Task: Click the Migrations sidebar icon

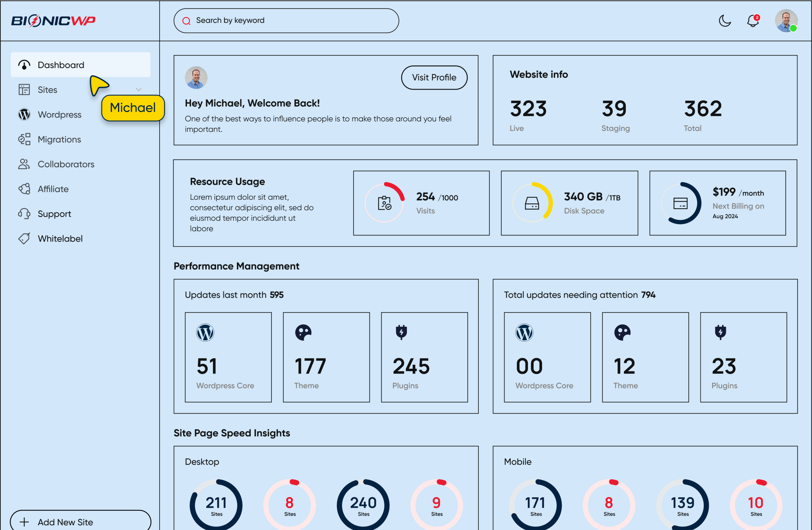Action: point(24,139)
